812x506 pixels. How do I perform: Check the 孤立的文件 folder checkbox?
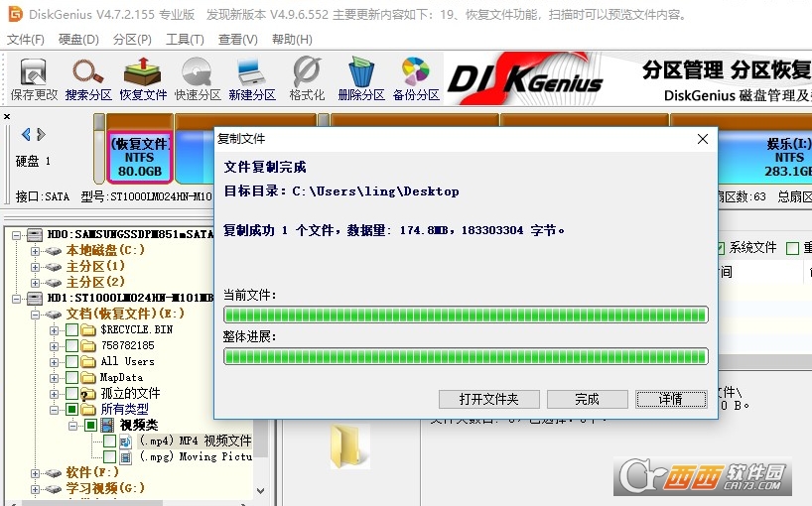72,394
